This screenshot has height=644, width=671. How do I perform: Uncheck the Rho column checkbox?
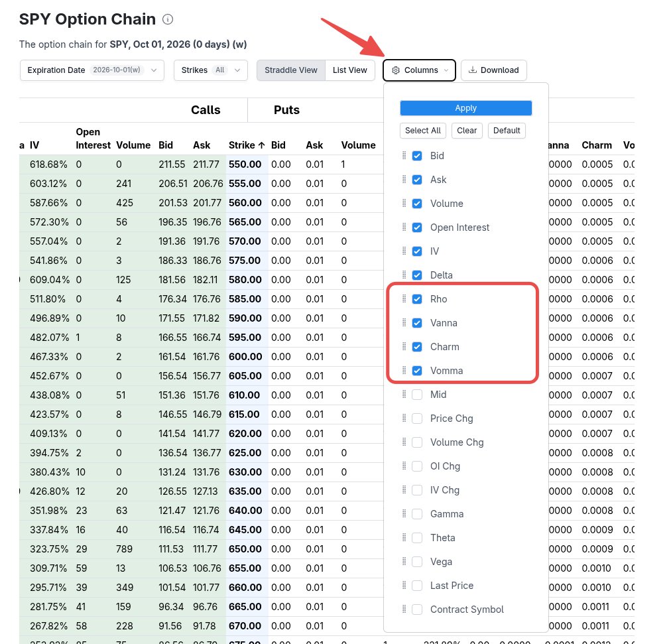point(417,299)
